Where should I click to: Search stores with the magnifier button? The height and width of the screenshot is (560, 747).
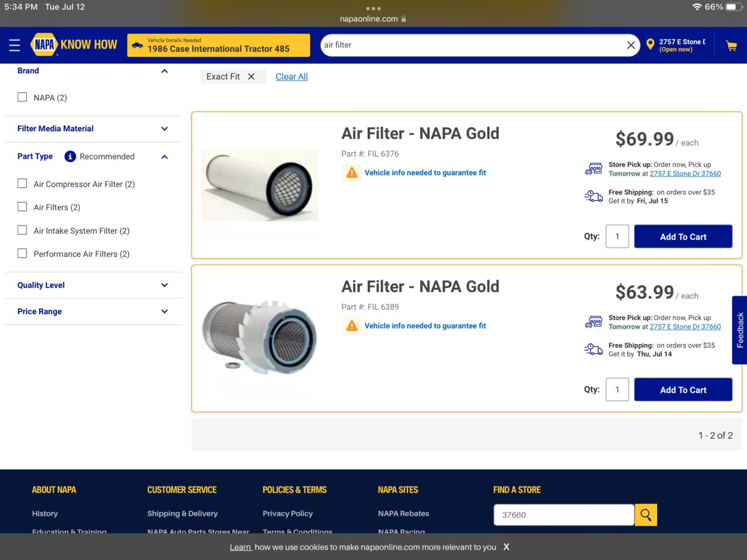pyautogui.click(x=645, y=514)
